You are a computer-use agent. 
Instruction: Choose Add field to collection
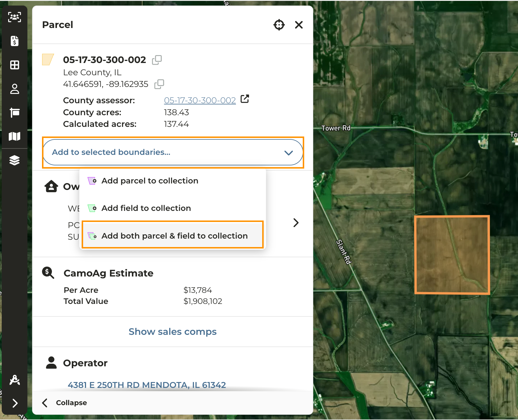[173, 208]
